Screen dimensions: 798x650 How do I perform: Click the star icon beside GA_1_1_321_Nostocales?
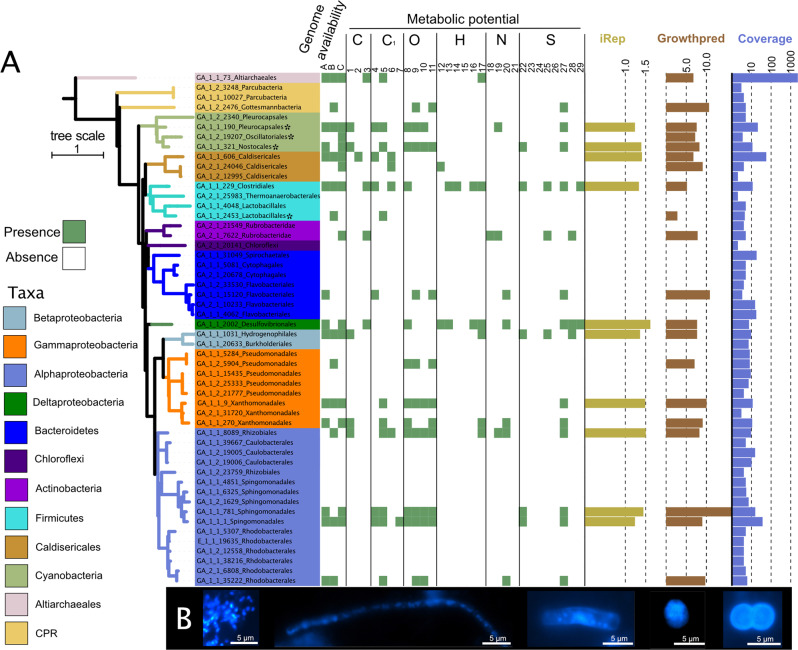[276, 147]
